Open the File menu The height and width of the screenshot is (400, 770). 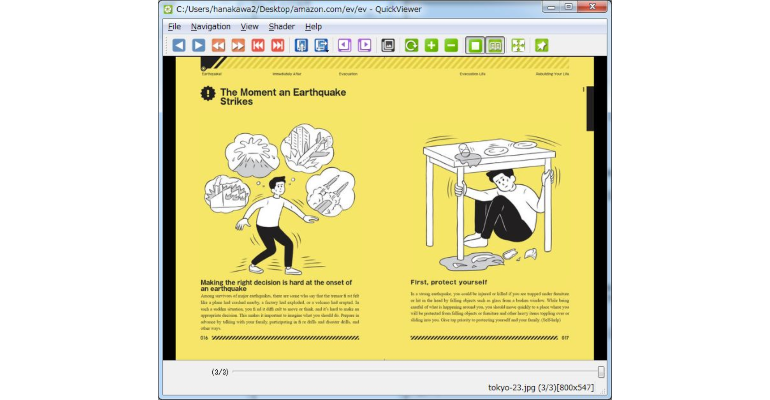pyautogui.click(x=174, y=27)
